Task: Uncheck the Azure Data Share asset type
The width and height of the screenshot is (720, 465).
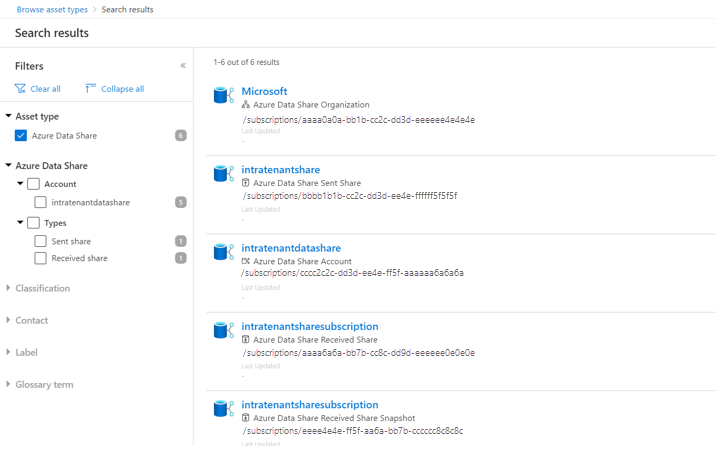Action: point(21,135)
